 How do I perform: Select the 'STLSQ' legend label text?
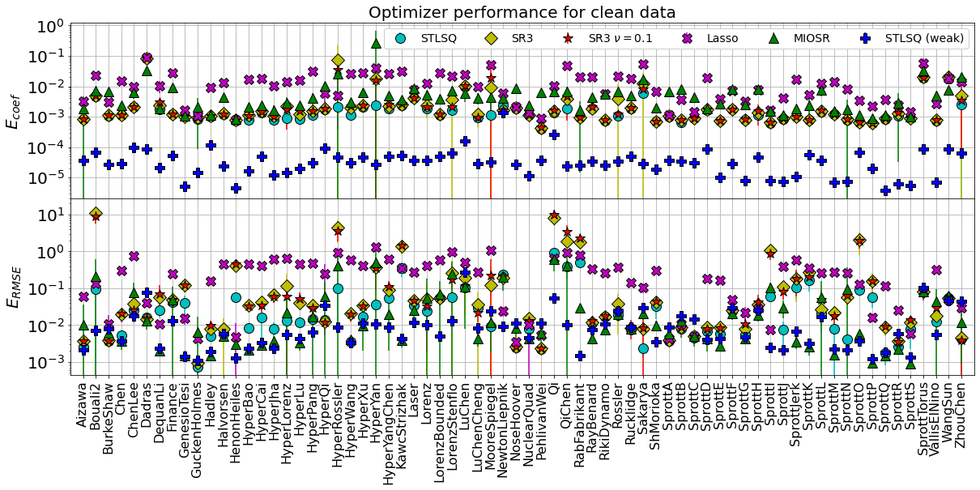pyautogui.click(x=438, y=38)
